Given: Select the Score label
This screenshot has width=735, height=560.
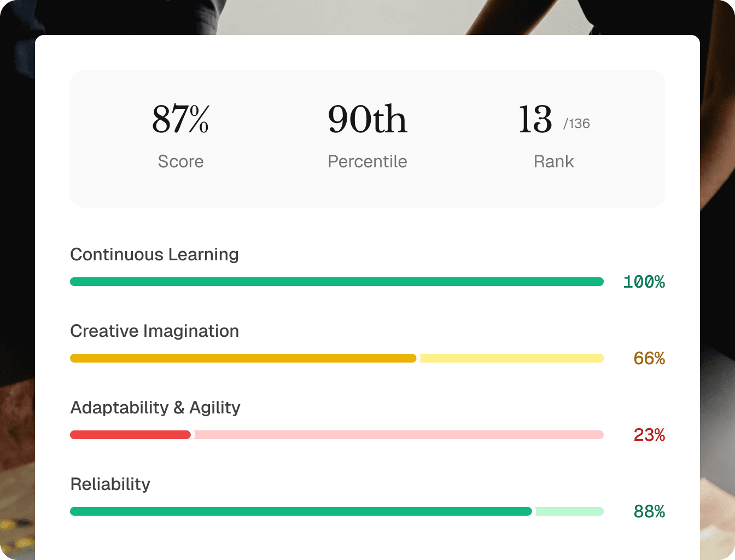Looking at the screenshot, I should point(180,161).
